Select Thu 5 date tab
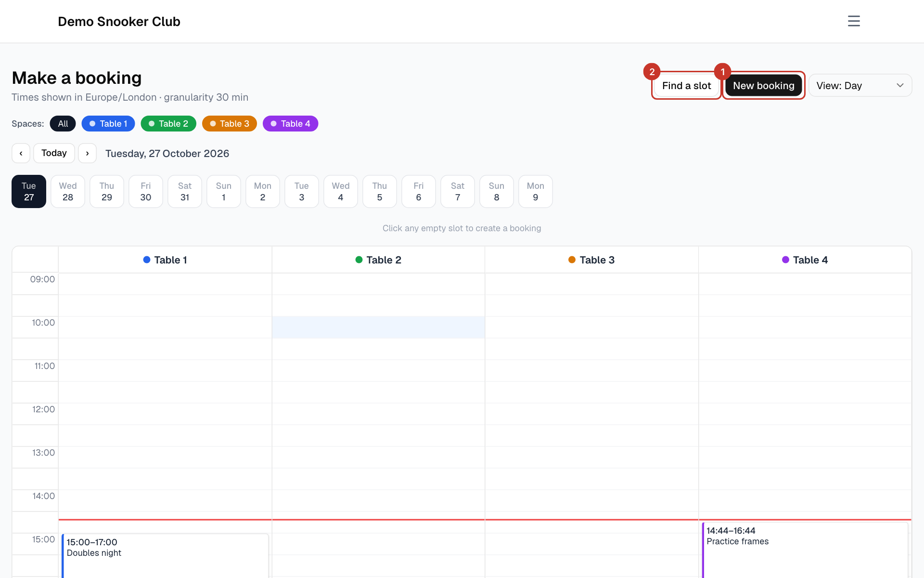The image size is (924, 578). [x=380, y=192]
